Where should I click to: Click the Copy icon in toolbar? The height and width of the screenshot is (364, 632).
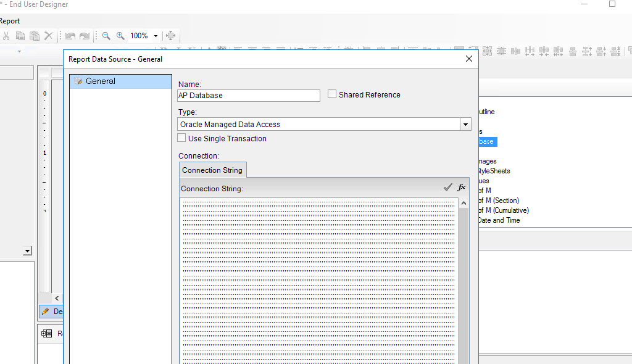[x=20, y=36]
